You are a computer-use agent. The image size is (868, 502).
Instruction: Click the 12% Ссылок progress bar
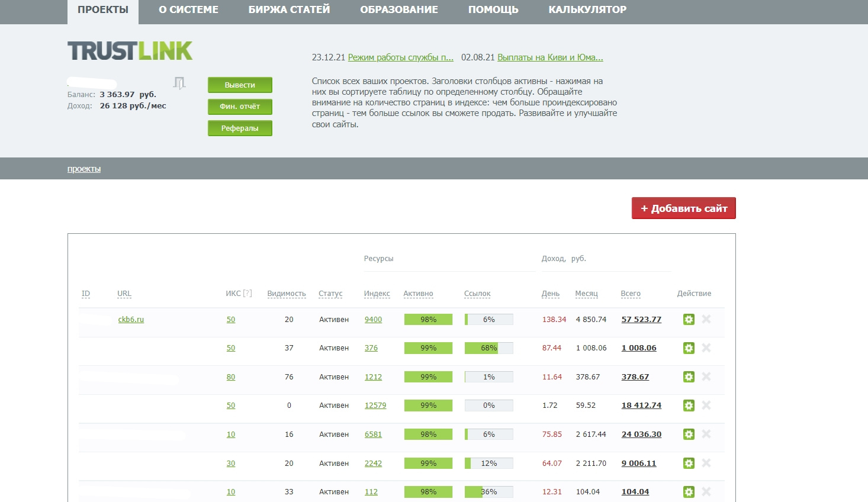click(489, 464)
